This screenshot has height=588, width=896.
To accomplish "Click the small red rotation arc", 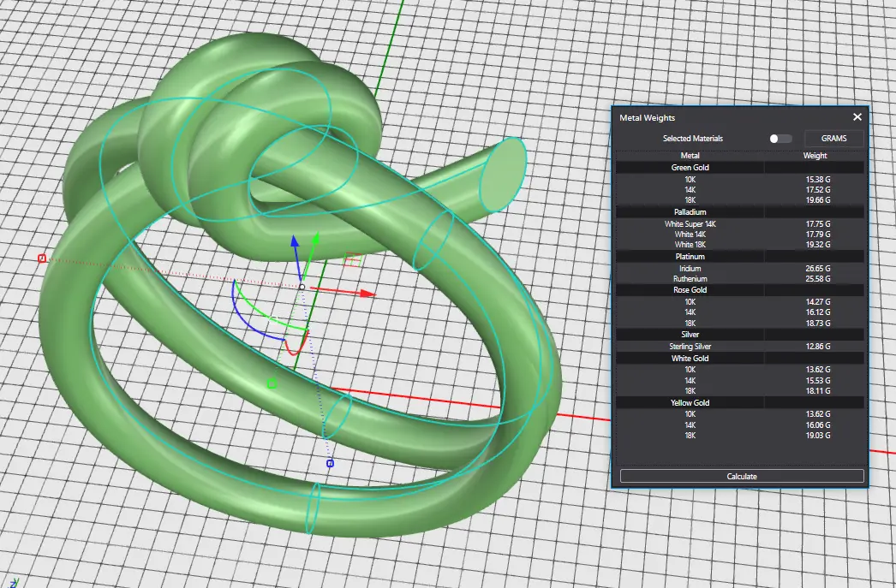I will coord(294,349).
